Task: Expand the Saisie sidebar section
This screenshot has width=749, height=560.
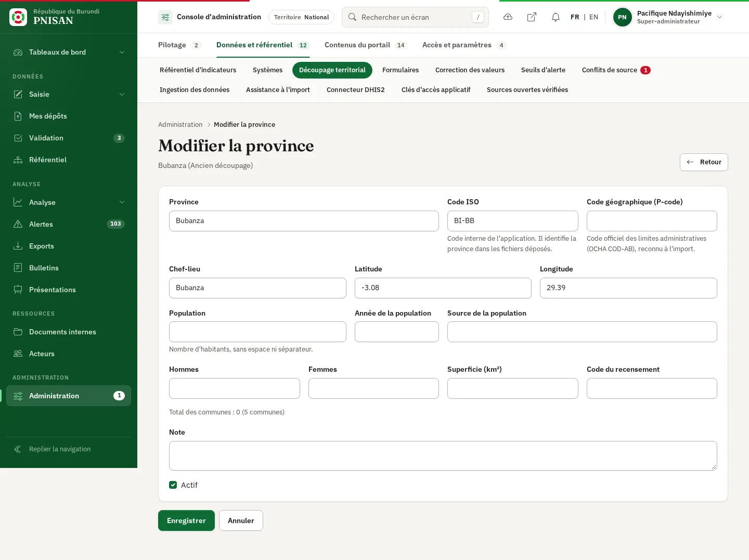Action: [x=69, y=94]
